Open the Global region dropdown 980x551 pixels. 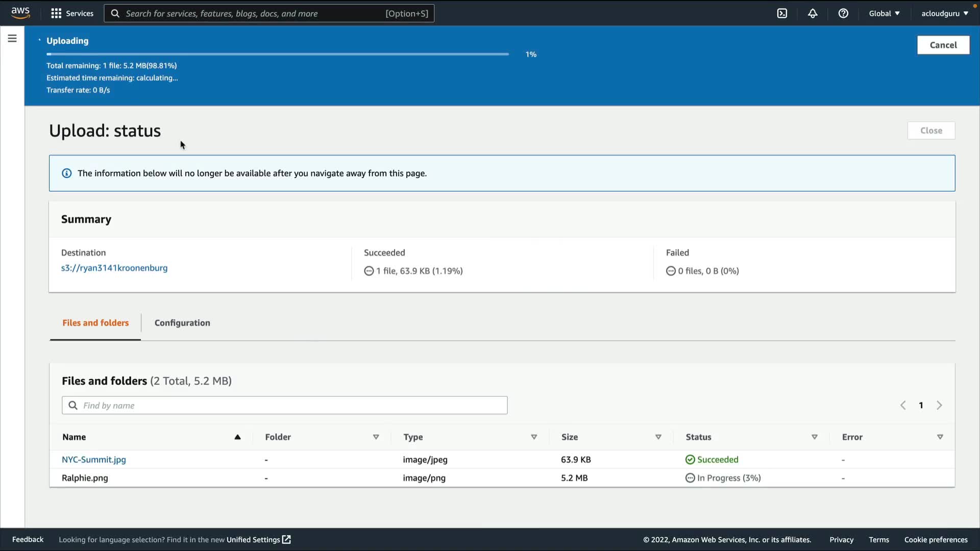coord(884,13)
